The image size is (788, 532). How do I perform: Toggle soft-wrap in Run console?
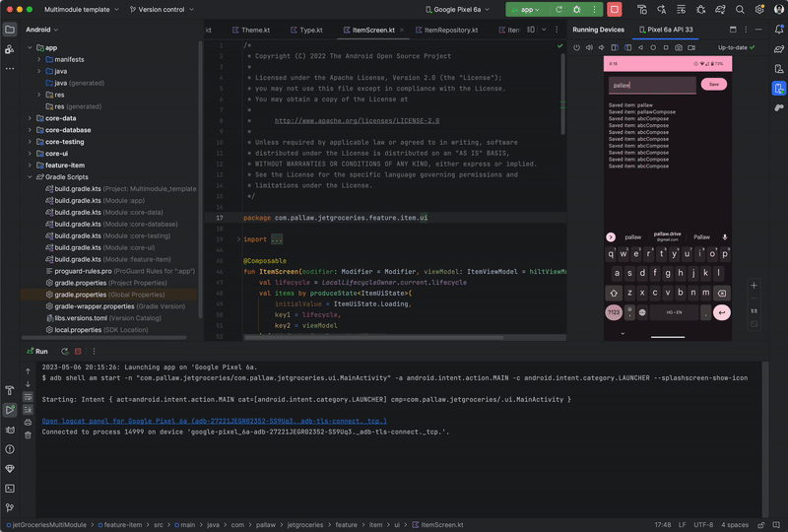[28, 397]
